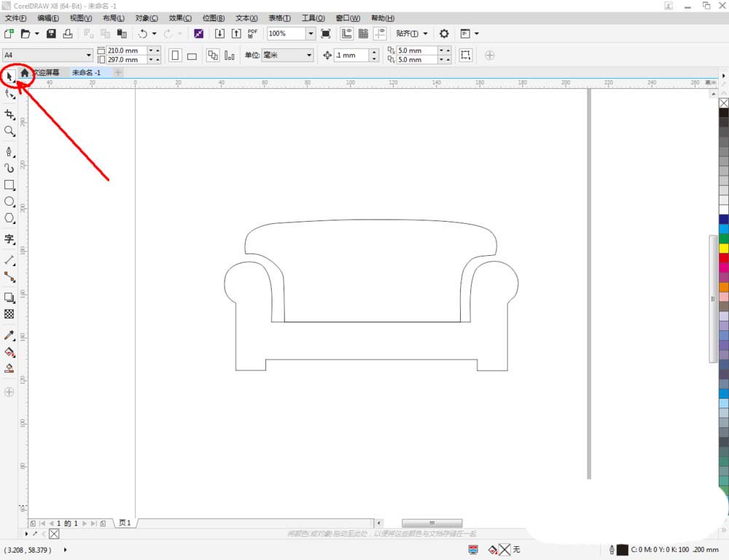Click the nudge distance 1 mm field
The height and width of the screenshot is (560, 729).
click(x=351, y=55)
